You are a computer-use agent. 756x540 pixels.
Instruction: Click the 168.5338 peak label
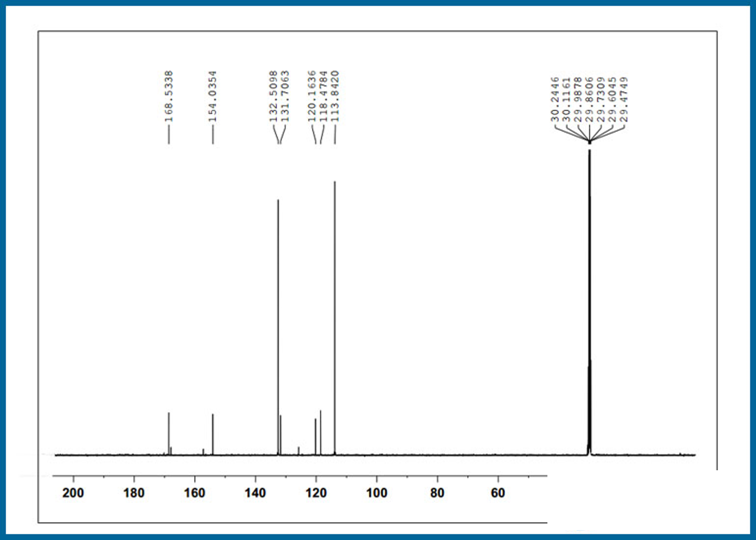169,96
